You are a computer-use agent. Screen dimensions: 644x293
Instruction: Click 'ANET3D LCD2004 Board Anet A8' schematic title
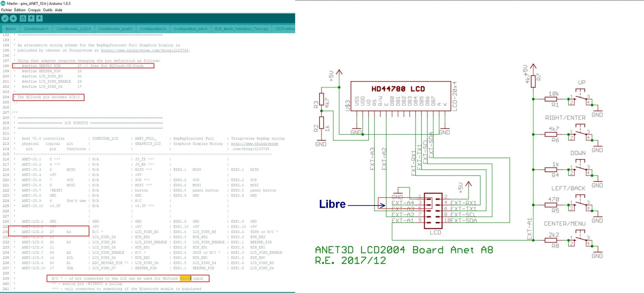404,250
